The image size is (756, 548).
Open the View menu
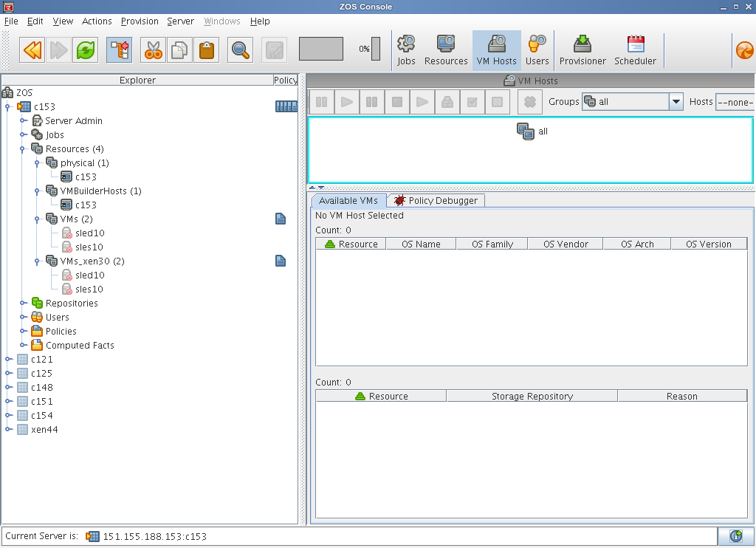[63, 21]
